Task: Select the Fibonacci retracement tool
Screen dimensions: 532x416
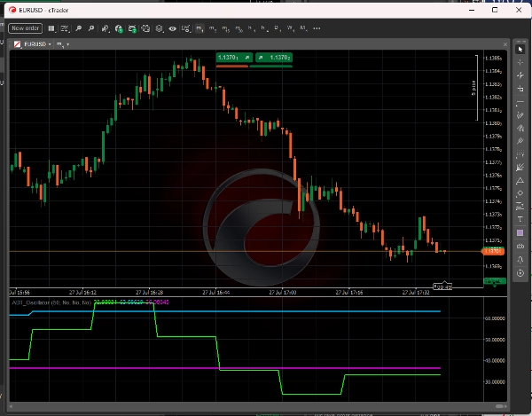Action: tap(520, 154)
